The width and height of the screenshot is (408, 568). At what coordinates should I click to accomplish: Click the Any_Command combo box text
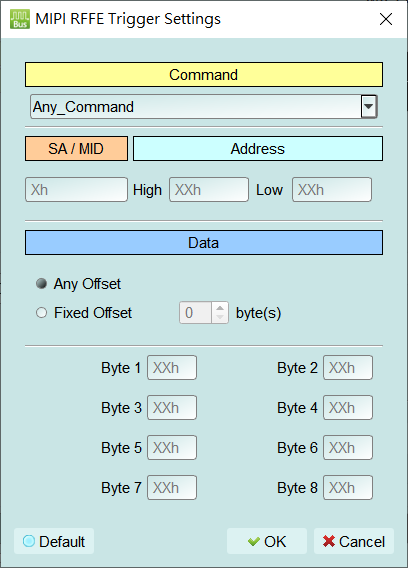[x=83, y=107]
